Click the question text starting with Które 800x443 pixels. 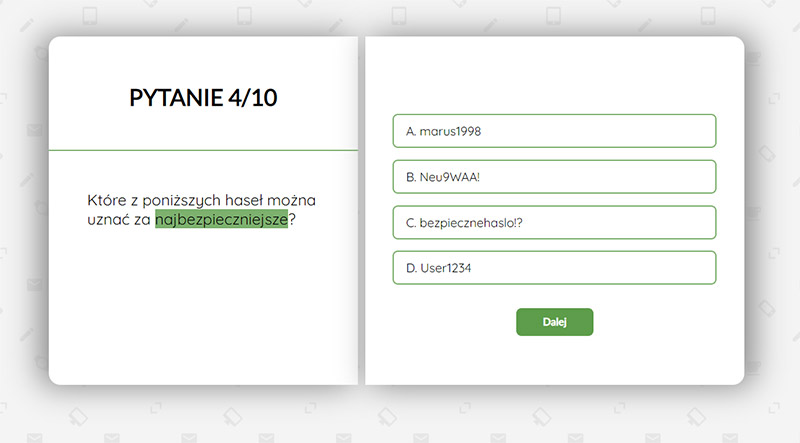(202, 209)
